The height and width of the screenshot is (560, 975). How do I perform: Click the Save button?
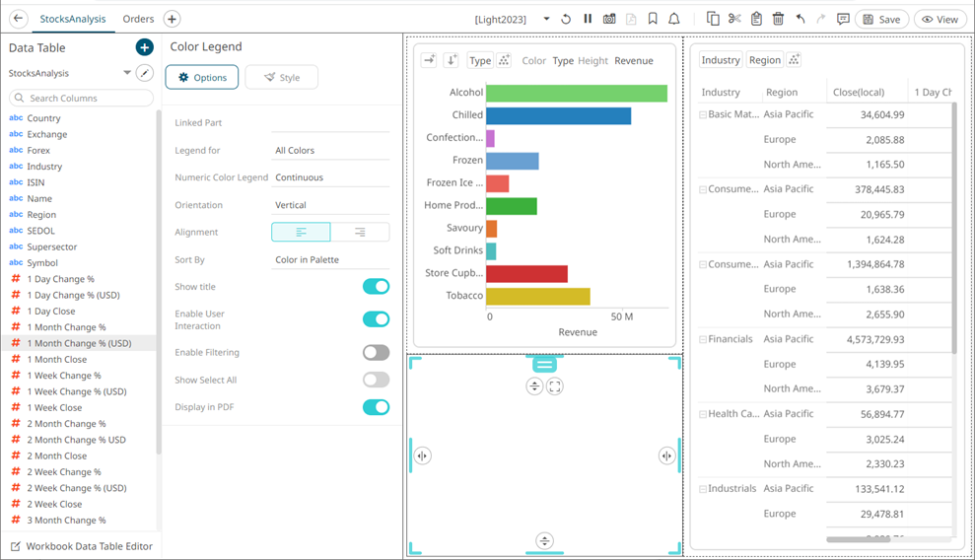pos(881,19)
